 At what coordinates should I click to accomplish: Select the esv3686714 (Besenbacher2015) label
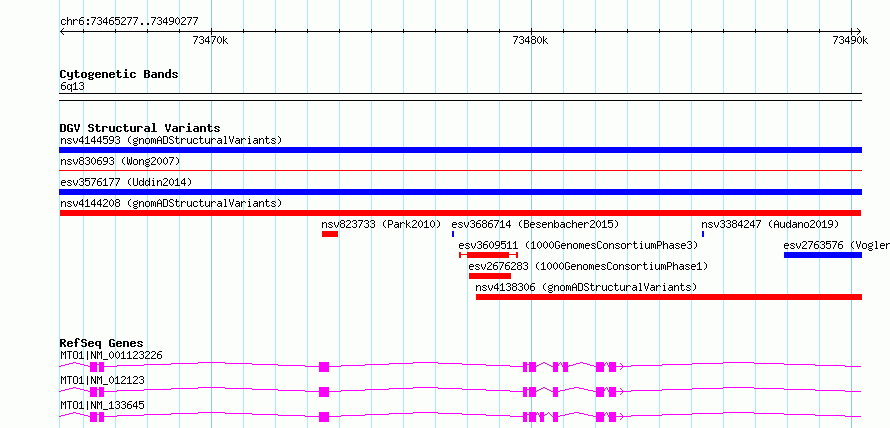(535, 224)
